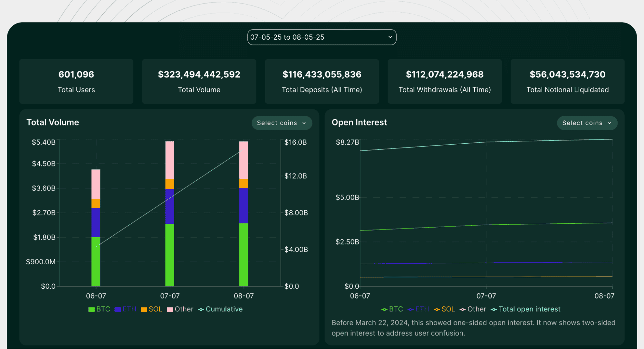Click the Cumulative line marker icon in legend
The width and height of the screenshot is (644, 349).
coord(201,309)
